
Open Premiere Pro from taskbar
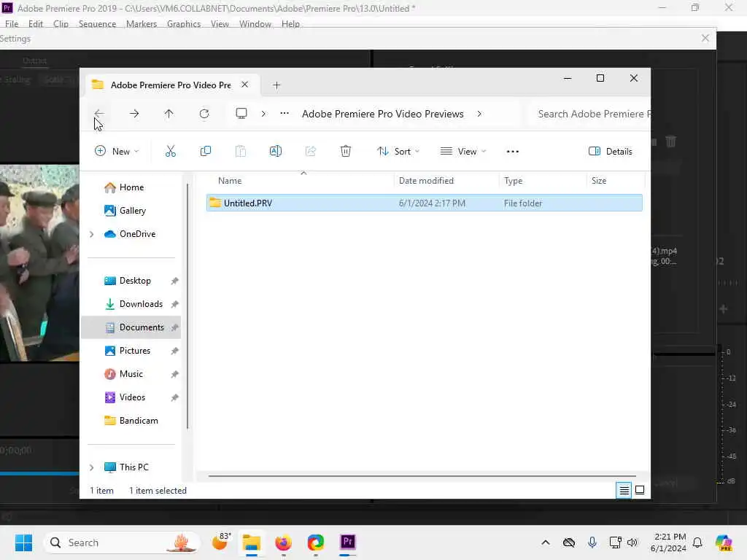(x=348, y=542)
